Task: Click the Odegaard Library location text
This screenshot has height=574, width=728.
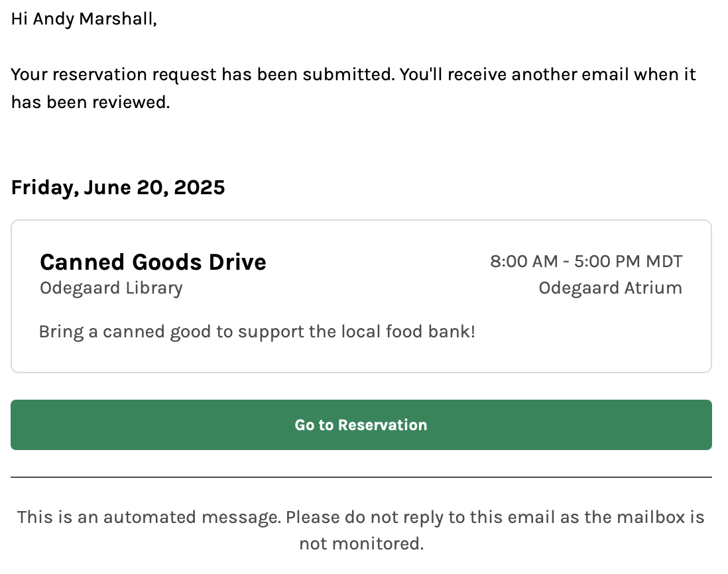Action: (111, 288)
